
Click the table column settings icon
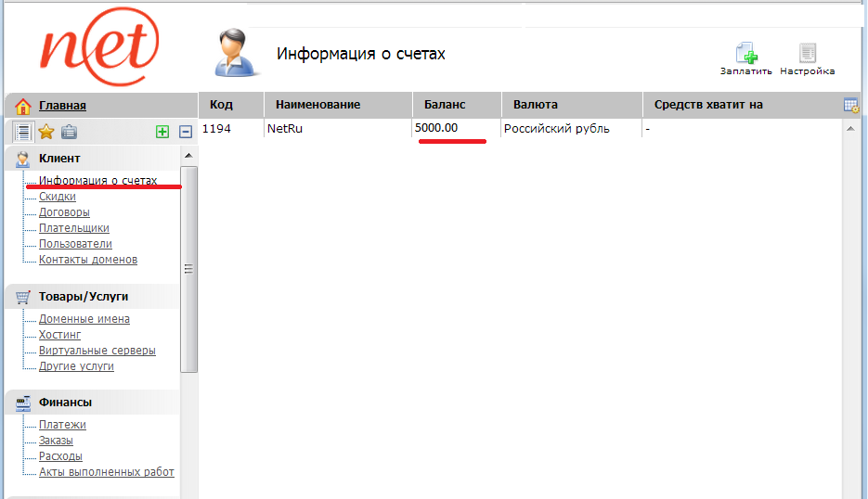tap(850, 105)
